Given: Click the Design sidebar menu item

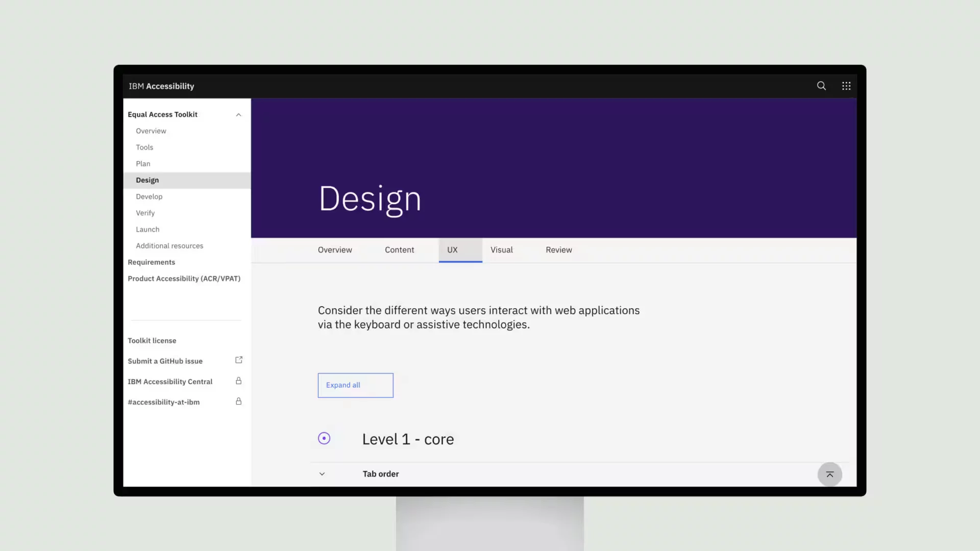Looking at the screenshot, I should [146, 180].
